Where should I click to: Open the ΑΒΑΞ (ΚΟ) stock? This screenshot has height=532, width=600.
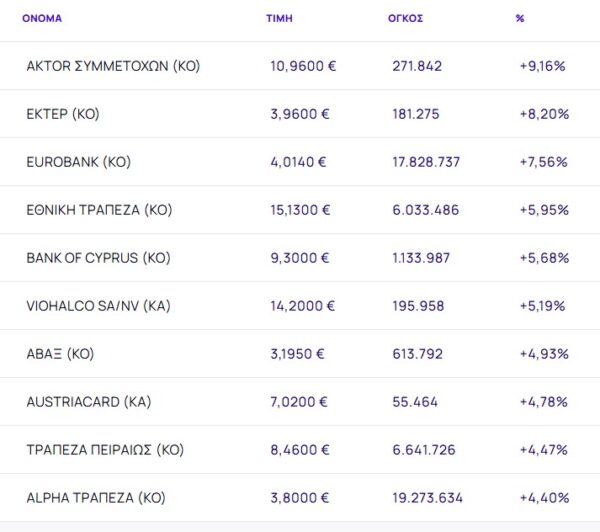click(x=60, y=354)
